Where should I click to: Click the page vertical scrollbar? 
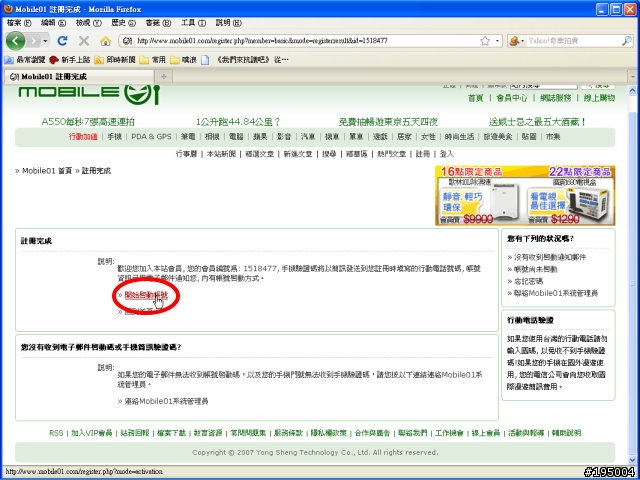[x=633, y=276]
